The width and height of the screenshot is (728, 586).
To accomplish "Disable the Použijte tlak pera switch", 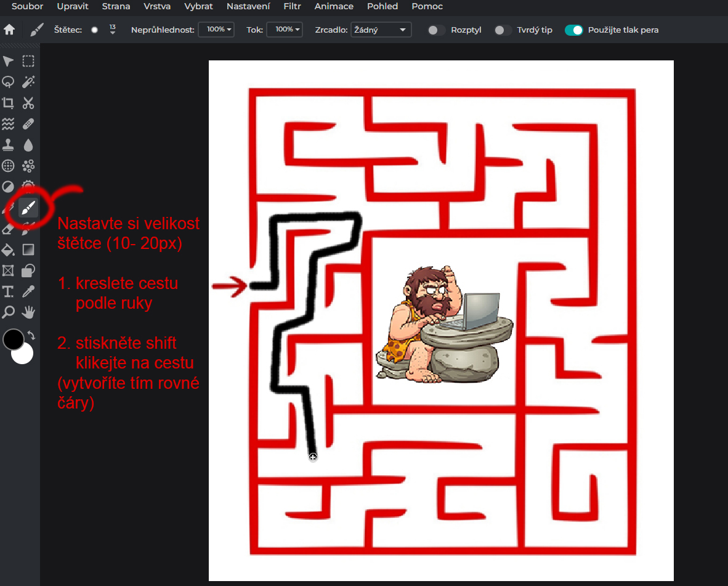I will coord(574,30).
